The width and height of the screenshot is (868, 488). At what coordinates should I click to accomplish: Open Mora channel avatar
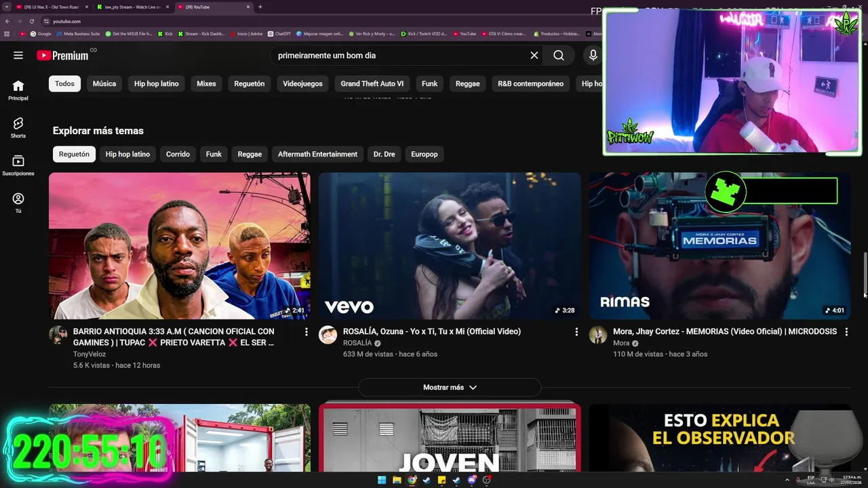point(598,335)
